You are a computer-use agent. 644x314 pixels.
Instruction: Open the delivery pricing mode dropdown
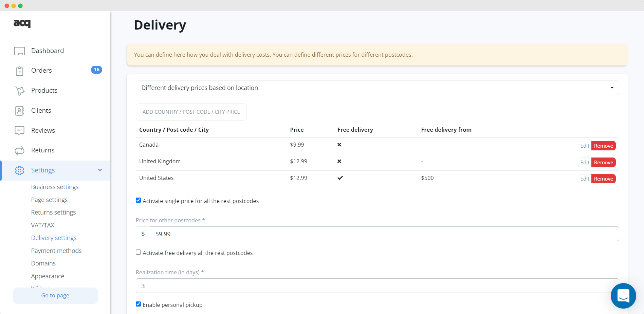click(x=377, y=88)
